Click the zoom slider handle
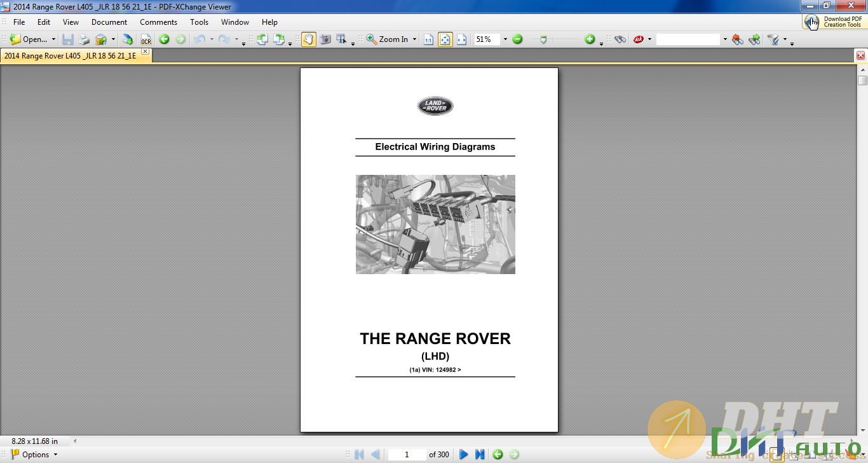Viewport: 868px width, 463px height. [543, 39]
